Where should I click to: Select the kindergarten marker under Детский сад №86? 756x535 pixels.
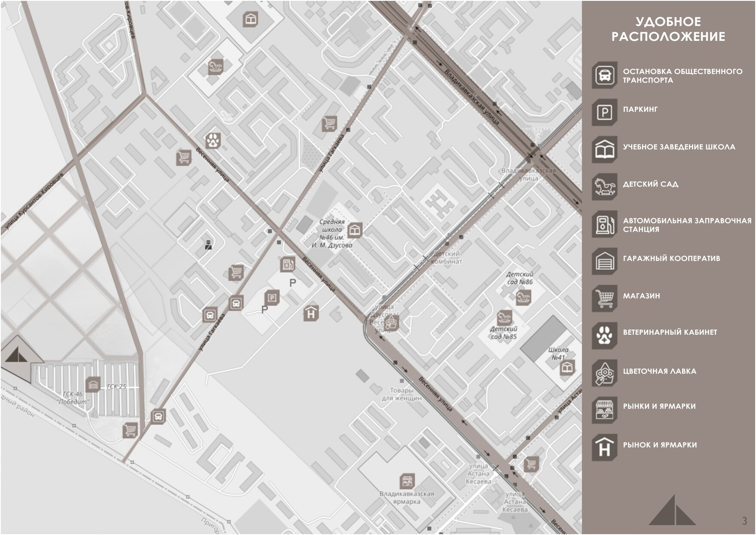click(523, 297)
